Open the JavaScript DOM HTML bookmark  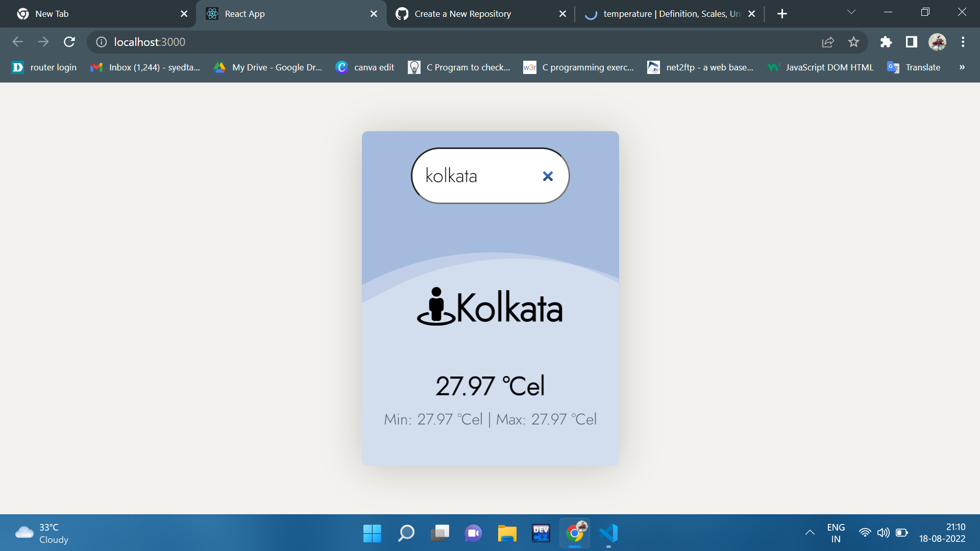(821, 67)
